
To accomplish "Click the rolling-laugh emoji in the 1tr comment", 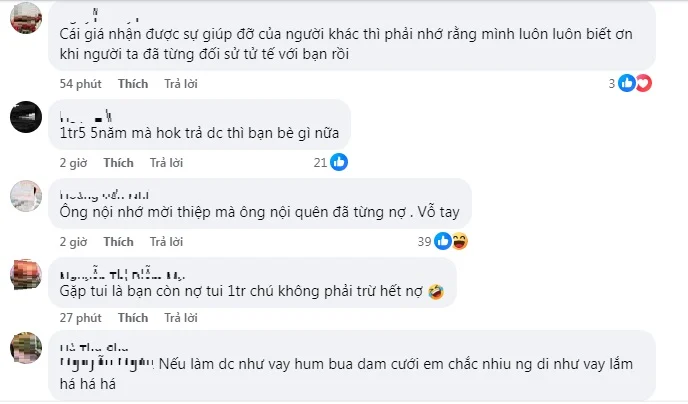I will [436, 292].
